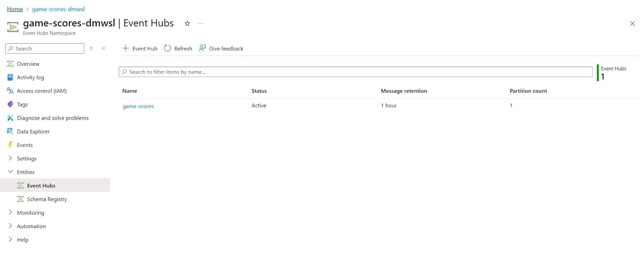Sort by Name column header

click(x=130, y=91)
